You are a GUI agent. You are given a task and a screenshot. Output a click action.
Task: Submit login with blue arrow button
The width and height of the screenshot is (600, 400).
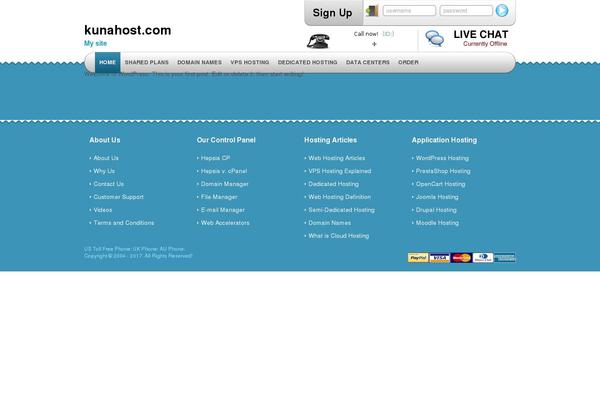click(x=502, y=11)
